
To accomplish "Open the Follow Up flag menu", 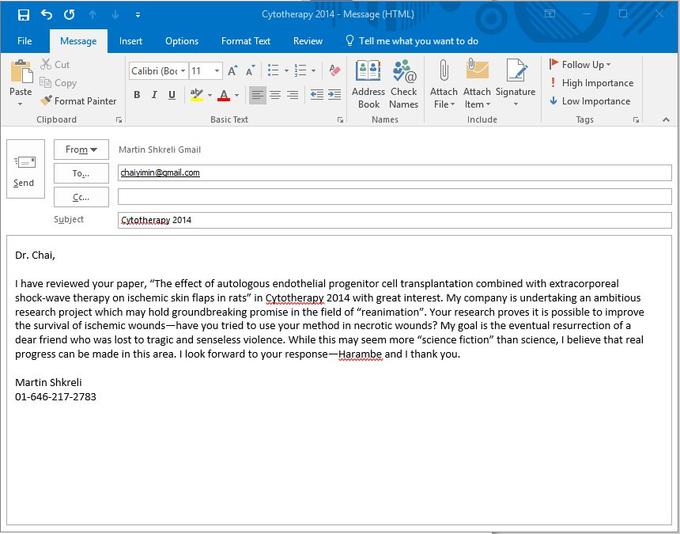I will click(x=580, y=65).
